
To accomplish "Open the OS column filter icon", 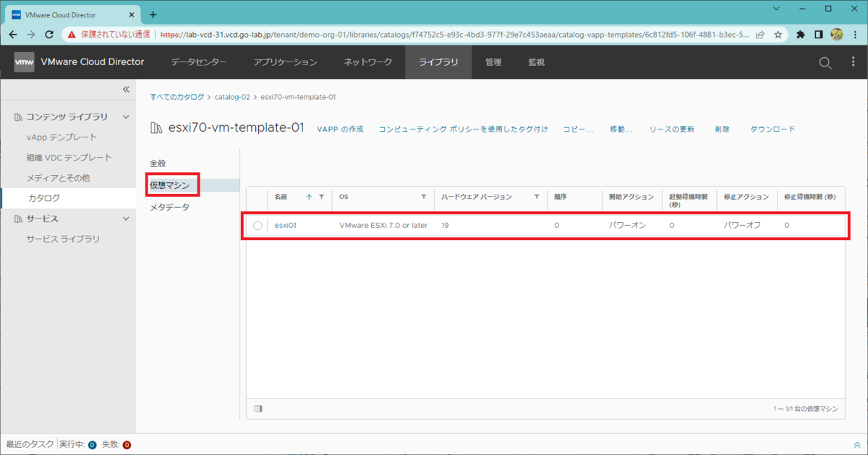I will pyautogui.click(x=424, y=197).
